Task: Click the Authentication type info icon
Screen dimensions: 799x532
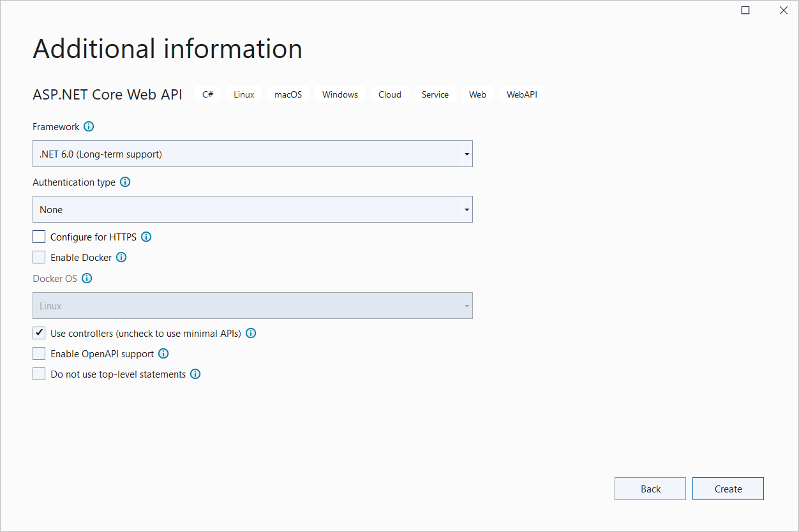Action: (125, 182)
